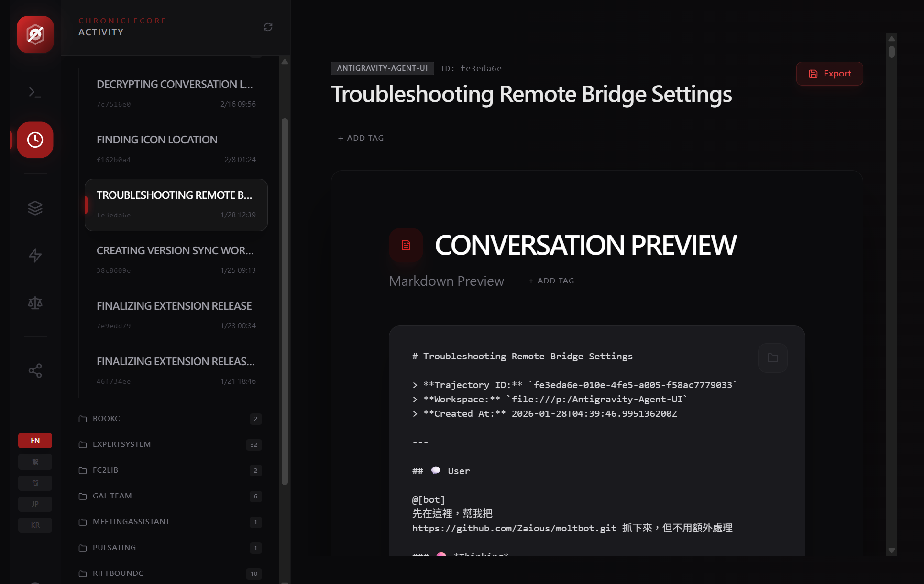Switch language to KR
Screen dimensions: 924x584
[x=35, y=525]
